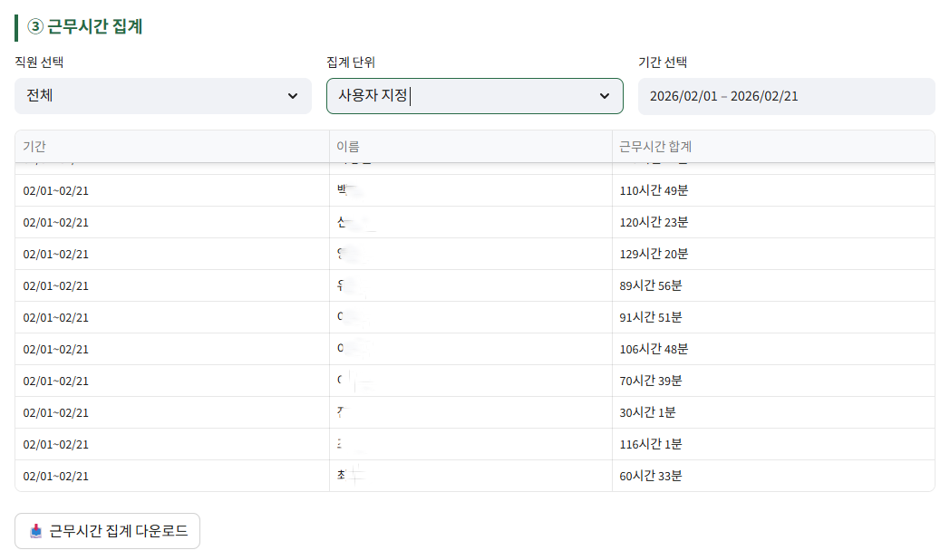Click the 이름 column header
Viewport: 950px width, 560px height.
[x=350, y=146]
